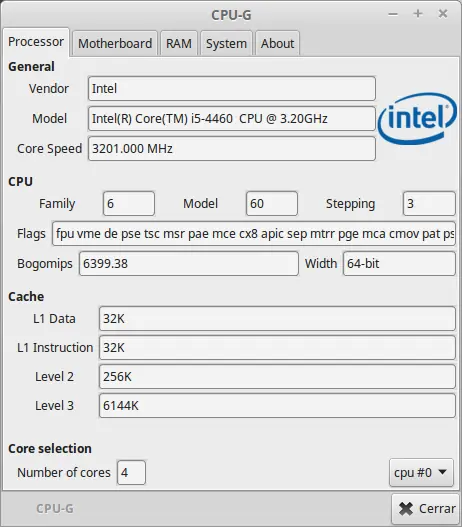
Task: Click the Width label
Action: click(x=321, y=264)
